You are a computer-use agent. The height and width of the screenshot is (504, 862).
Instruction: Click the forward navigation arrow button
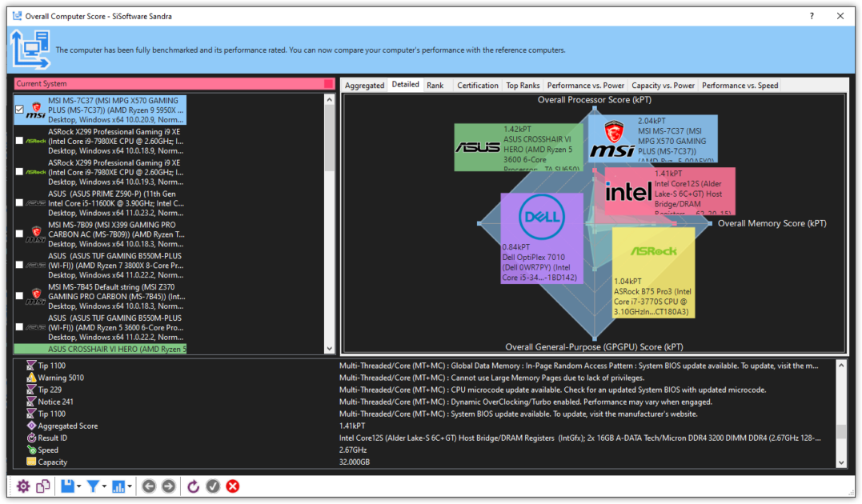167,486
